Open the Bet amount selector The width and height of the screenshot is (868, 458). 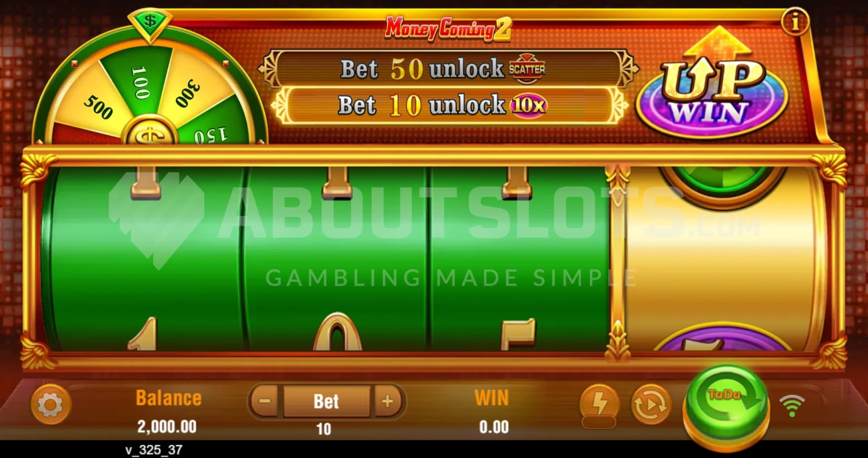click(326, 401)
